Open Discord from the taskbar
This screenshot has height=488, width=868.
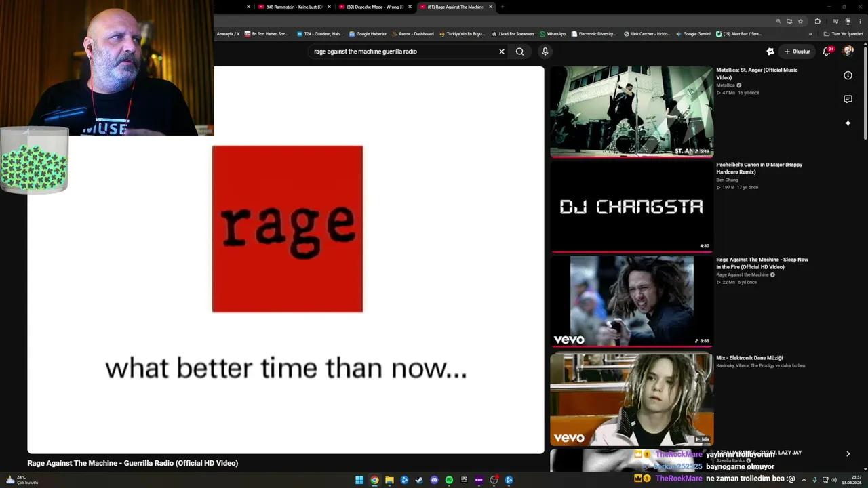434,480
